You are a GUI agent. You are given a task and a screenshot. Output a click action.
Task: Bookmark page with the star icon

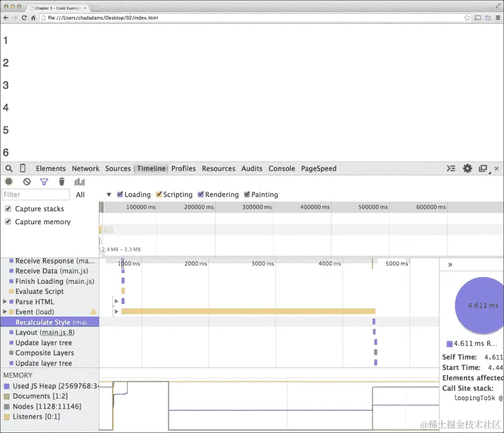point(467,18)
